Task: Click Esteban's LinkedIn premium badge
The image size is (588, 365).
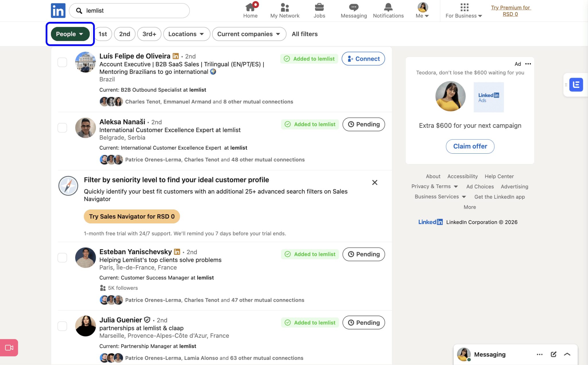Action: 177,252
